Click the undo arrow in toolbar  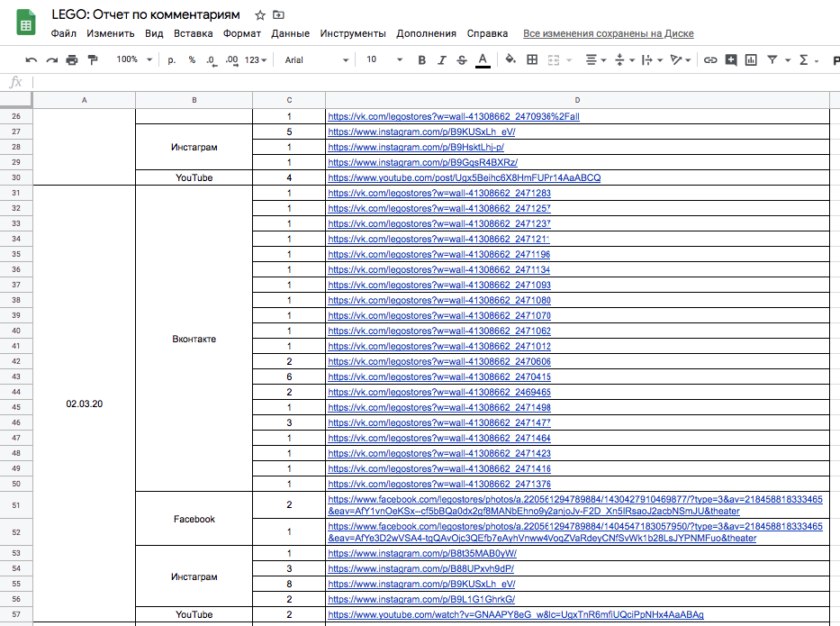tap(32, 60)
